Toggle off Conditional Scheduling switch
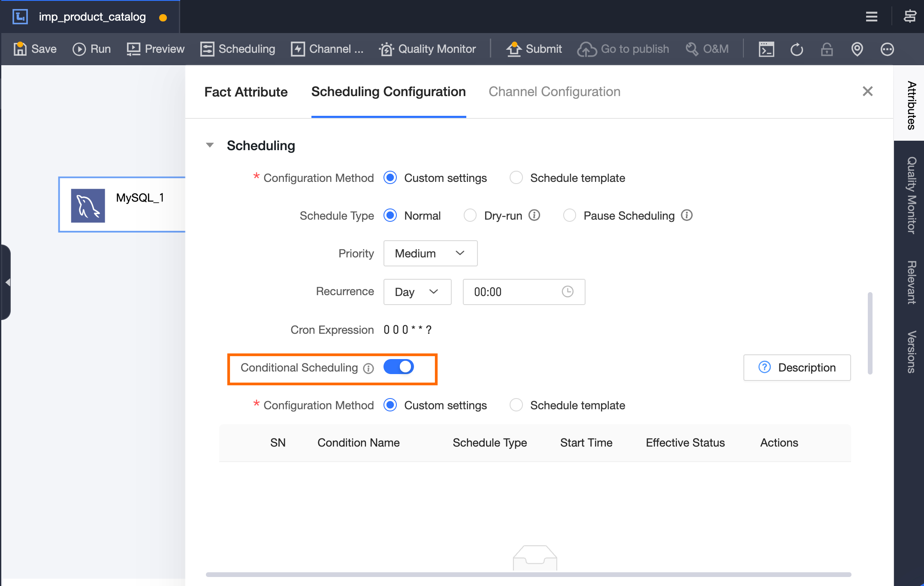The height and width of the screenshot is (586, 924). point(399,367)
